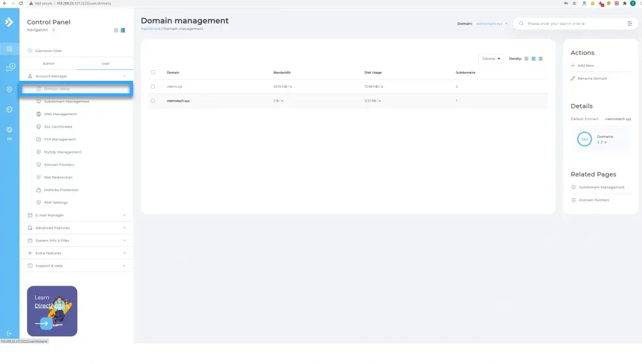Open the globe language selector icon
This screenshot has width=642, height=364.
(x=9, y=130)
